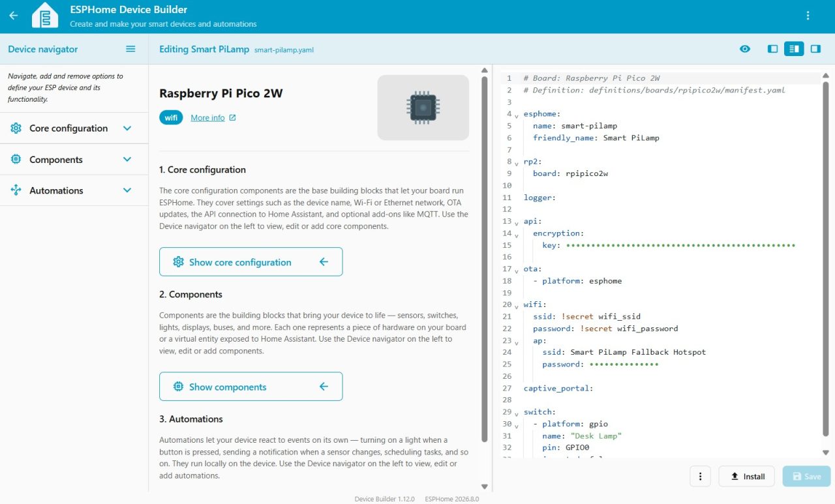Toggle the eye preview icon

tap(745, 49)
